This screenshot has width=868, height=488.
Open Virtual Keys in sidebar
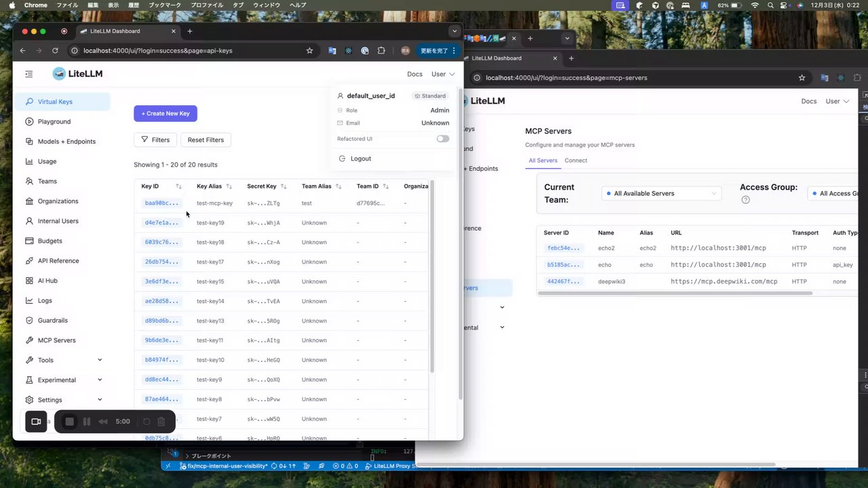click(63, 102)
